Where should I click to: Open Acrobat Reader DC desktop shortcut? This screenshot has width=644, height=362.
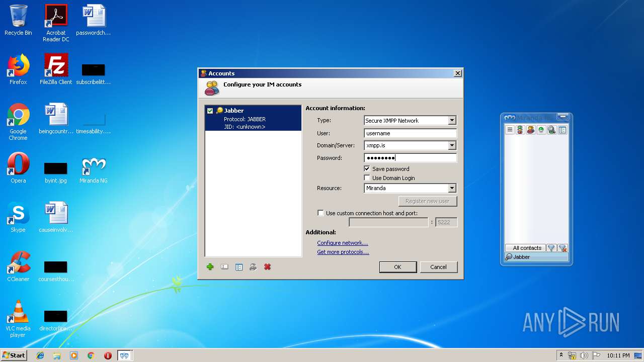(56, 23)
